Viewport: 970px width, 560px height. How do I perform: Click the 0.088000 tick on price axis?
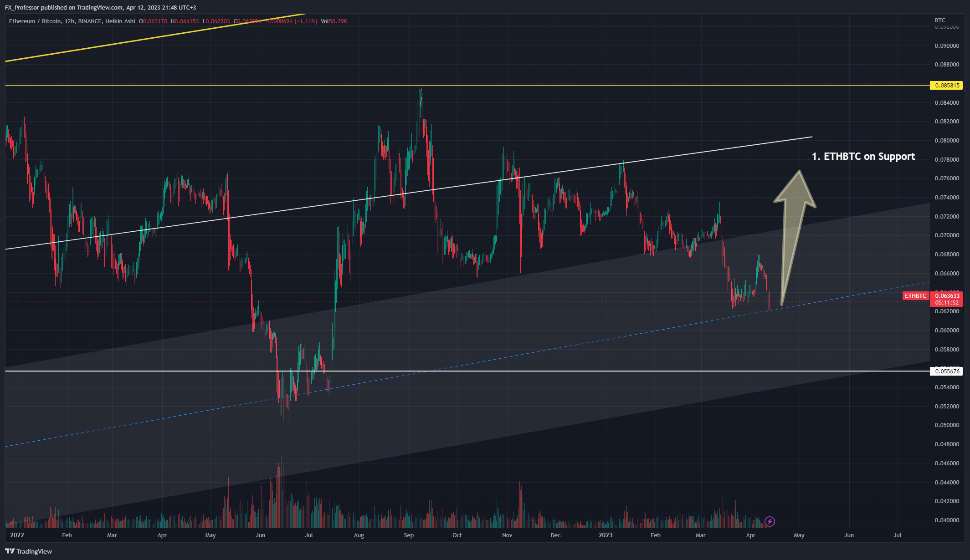tap(947, 65)
